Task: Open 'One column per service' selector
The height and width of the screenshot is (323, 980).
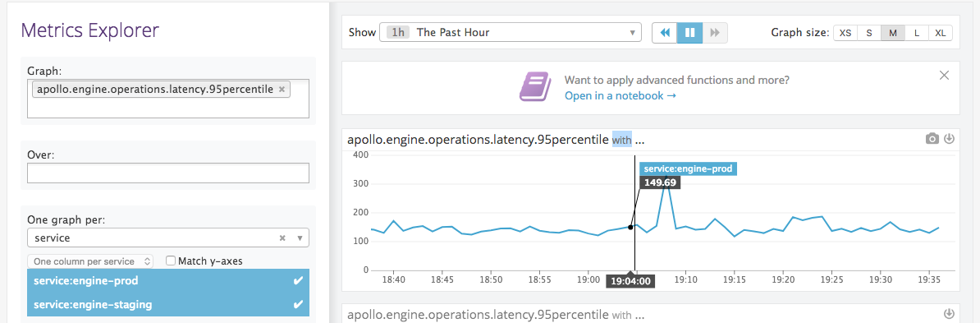Action: point(90,261)
